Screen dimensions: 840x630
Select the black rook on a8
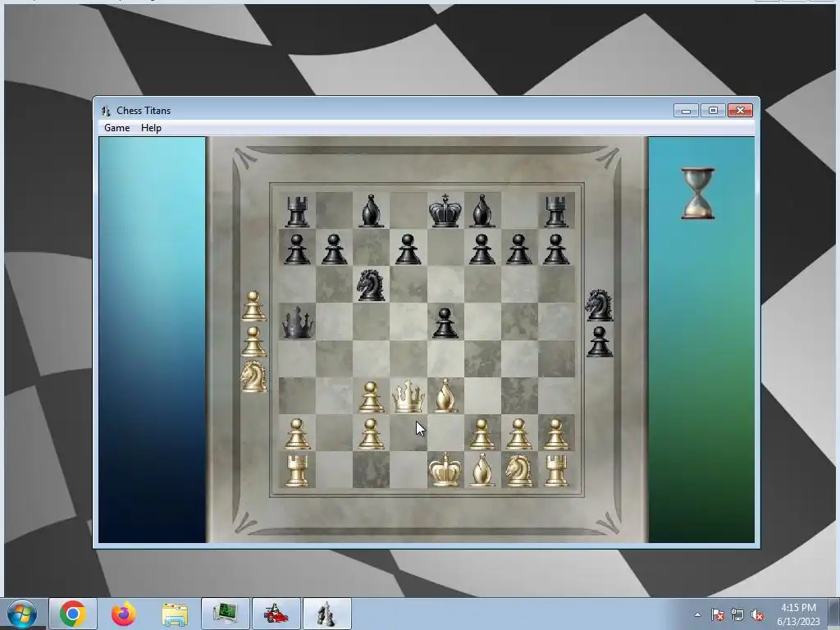click(x=297, y=211)
